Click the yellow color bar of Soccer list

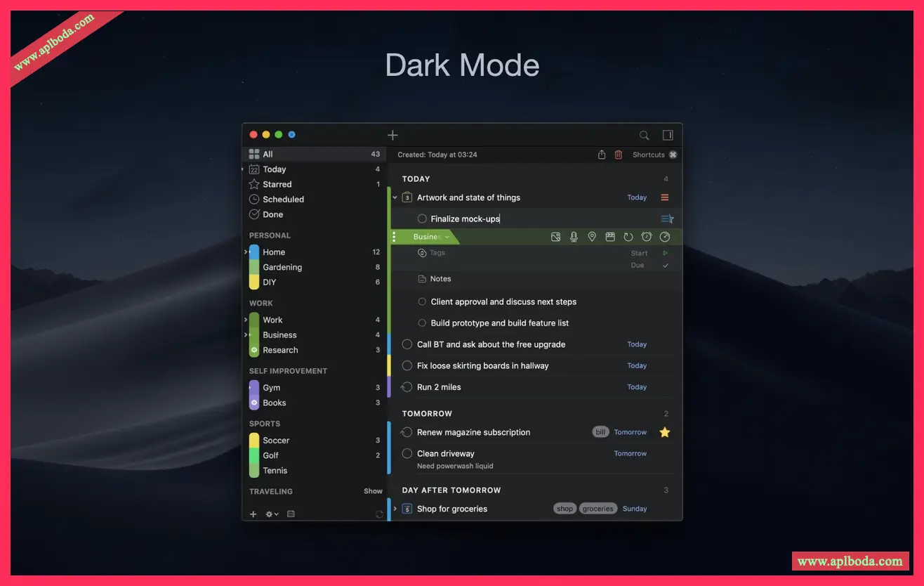tap(254, 441)
